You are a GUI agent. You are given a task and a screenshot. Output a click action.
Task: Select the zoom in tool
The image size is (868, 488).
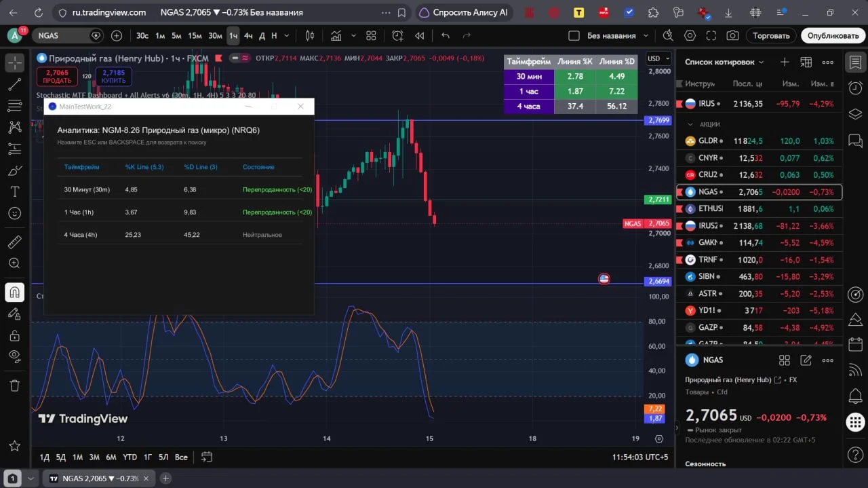pos(14,263)
